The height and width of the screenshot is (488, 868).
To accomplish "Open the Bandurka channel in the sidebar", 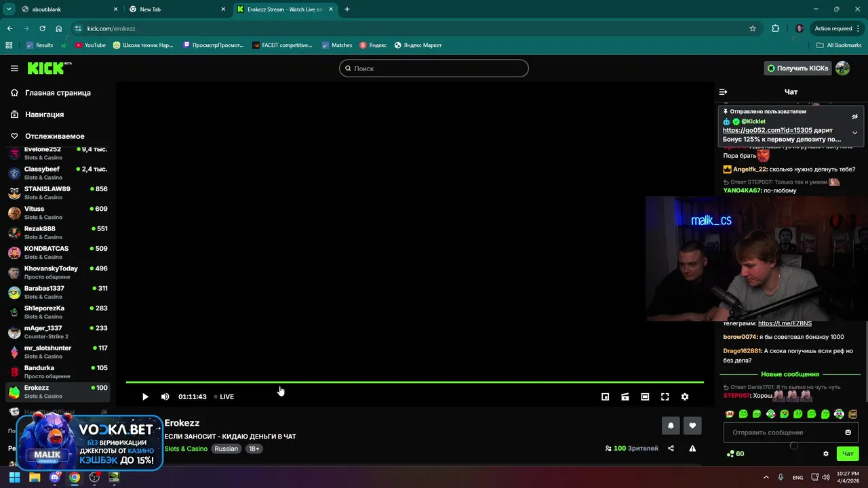I will (x=58, y=371).
